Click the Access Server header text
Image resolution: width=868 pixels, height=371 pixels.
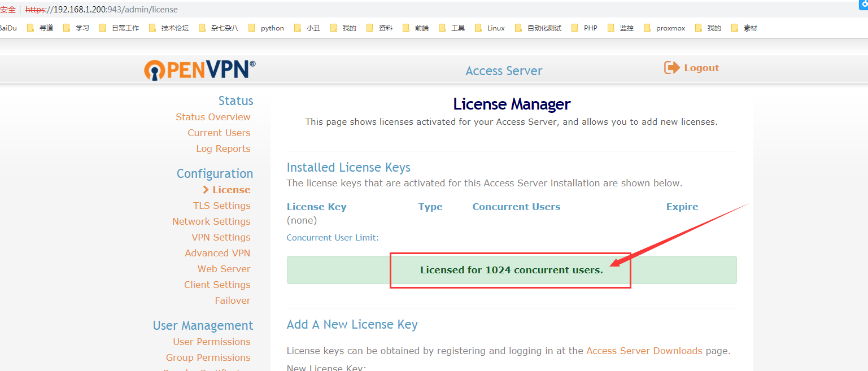pos(504,71)
